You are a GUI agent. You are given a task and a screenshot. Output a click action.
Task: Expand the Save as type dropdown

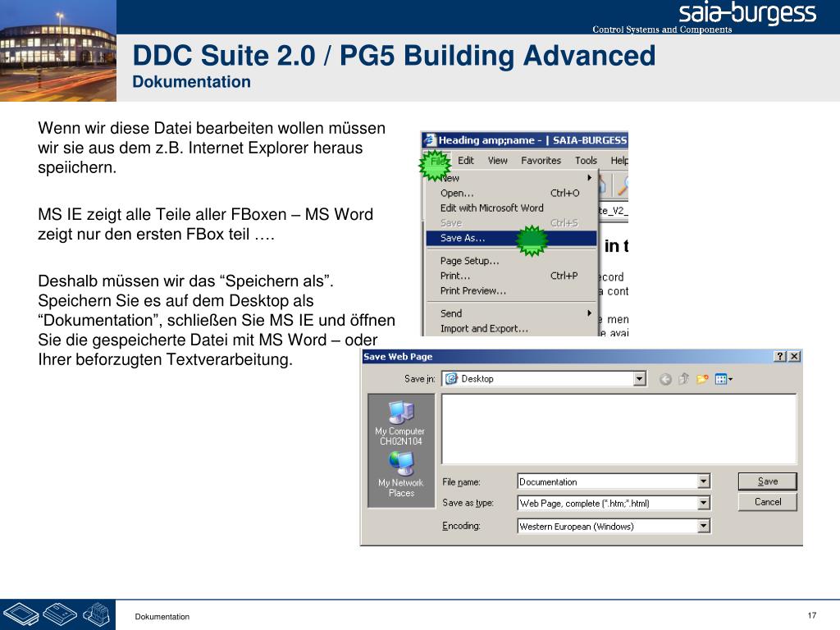point(704,503)
